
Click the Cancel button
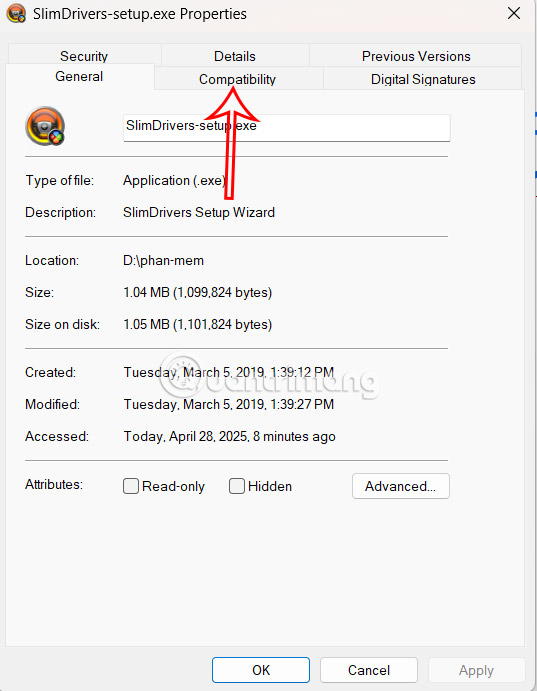coord(369,670)
